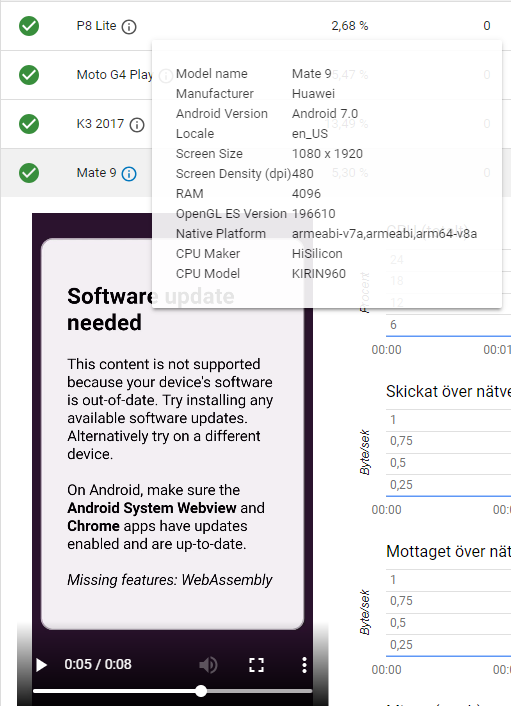The width and height of the screenshot is (511, 706).
Task: Click green checkmark for Mate 9
Action: [x=29, y=173]
